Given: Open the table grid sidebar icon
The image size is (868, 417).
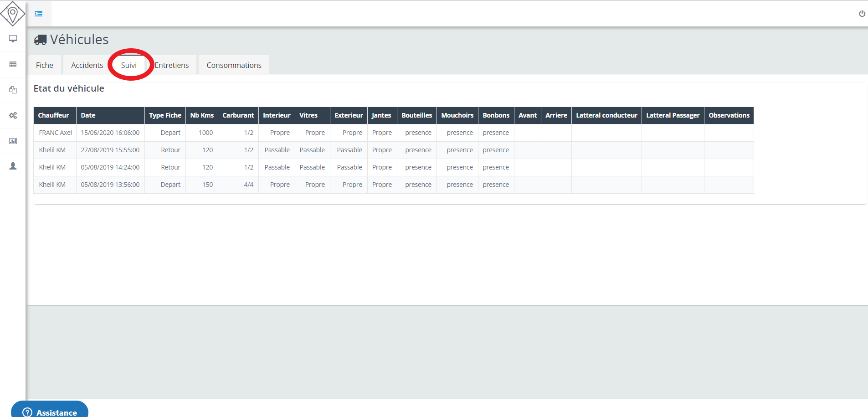Looking at the screenshot, I should [13, 64].
